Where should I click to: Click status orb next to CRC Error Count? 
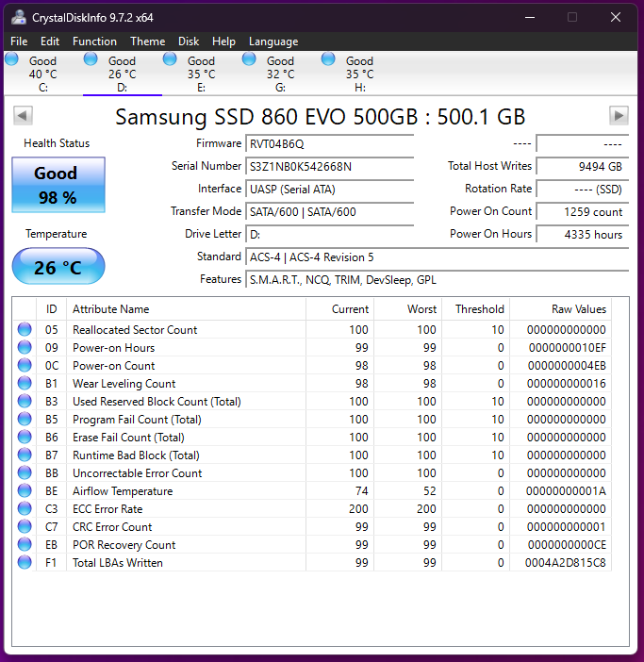click(25, 527)
